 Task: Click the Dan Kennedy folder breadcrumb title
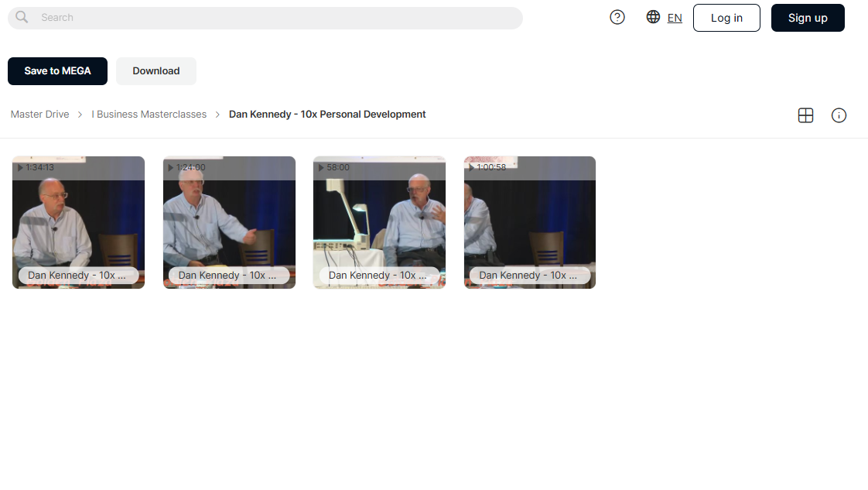pyautogui.click(x=327, y=114)
